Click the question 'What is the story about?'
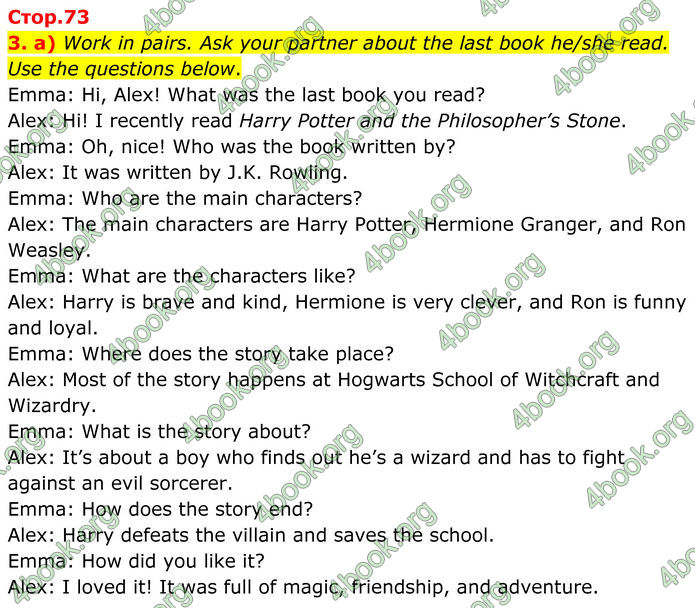The height and width of the screenshot is (608, 695). click(196, 432)
